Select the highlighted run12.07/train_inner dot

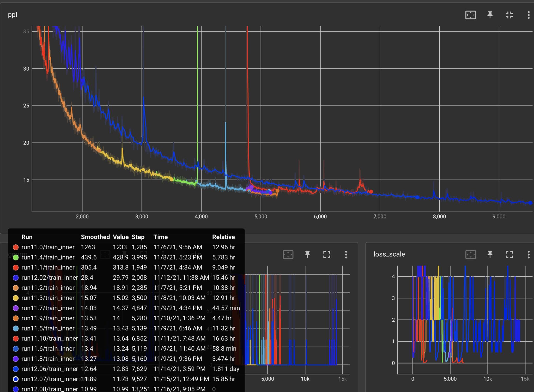[x=16, y=379]
